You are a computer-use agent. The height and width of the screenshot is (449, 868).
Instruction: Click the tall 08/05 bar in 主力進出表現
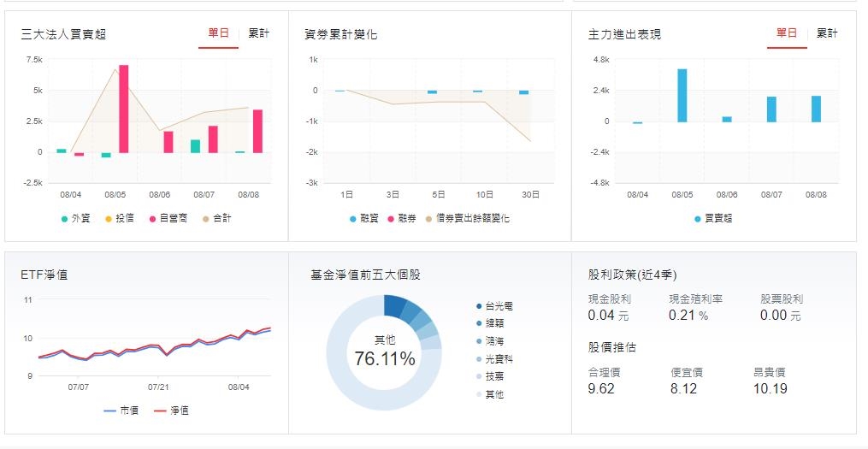pyautogui.click(x=682, y=96)
